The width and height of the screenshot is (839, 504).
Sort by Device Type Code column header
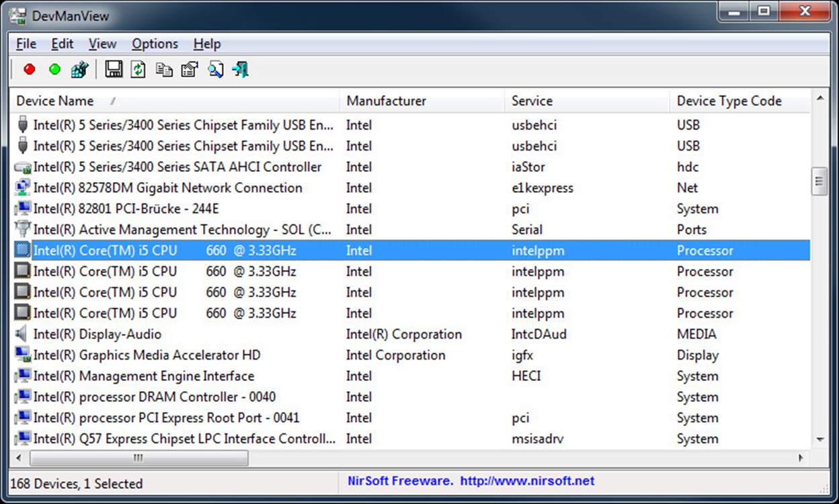click(x=740, y=101)
